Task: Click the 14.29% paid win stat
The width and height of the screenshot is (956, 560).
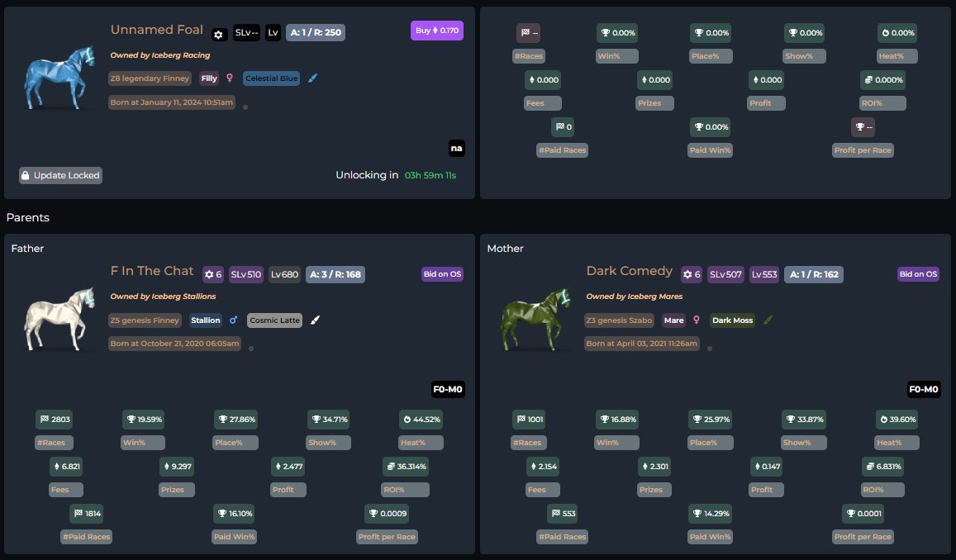Action: click(x=711, y=514)
